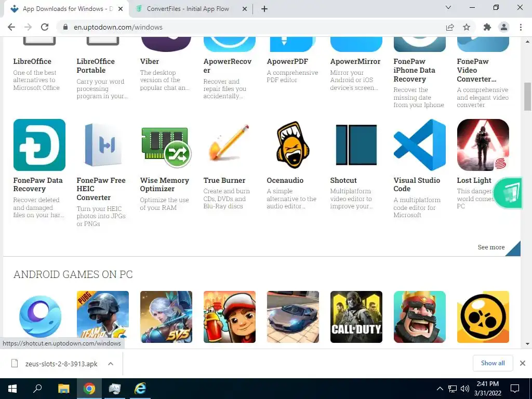Viewport: 532px width, 399px height.
Task: Open the Chrome extensions puzzle icon
Action: pos(487,27)
